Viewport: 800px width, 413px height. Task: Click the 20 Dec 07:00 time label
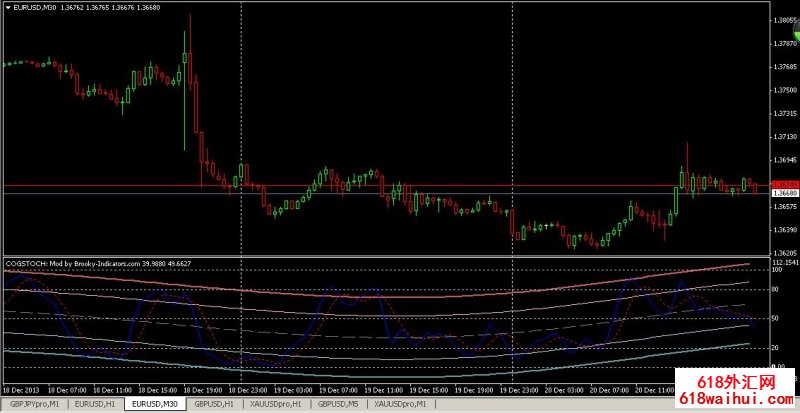[609, 391]
